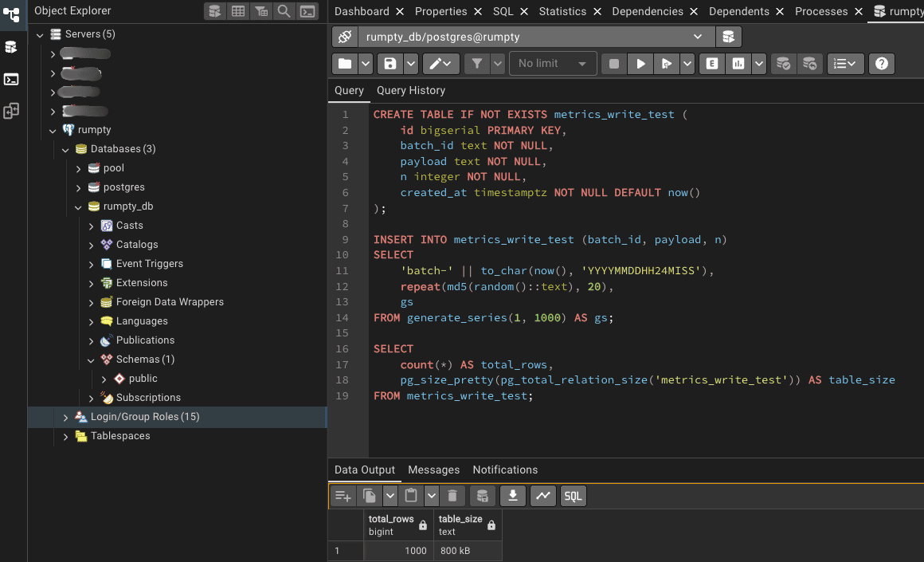Select the Extensions tree item
924x562 pixels.
tap(142, 283)
